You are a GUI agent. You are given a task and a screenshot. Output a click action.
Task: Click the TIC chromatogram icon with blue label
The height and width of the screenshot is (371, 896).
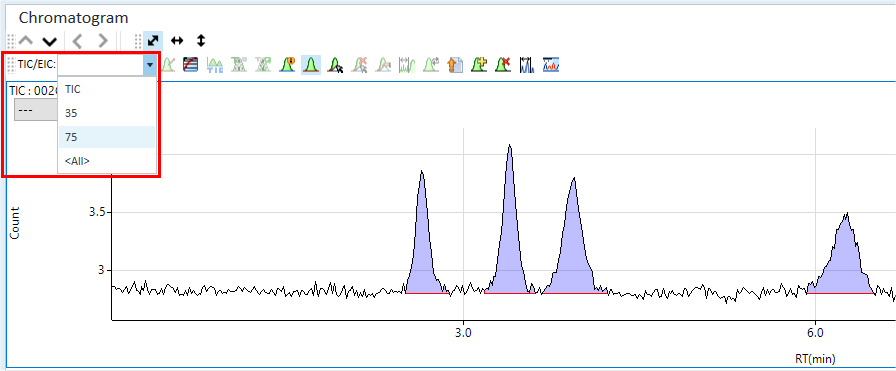pyautogui.click(x=215, y=65)
